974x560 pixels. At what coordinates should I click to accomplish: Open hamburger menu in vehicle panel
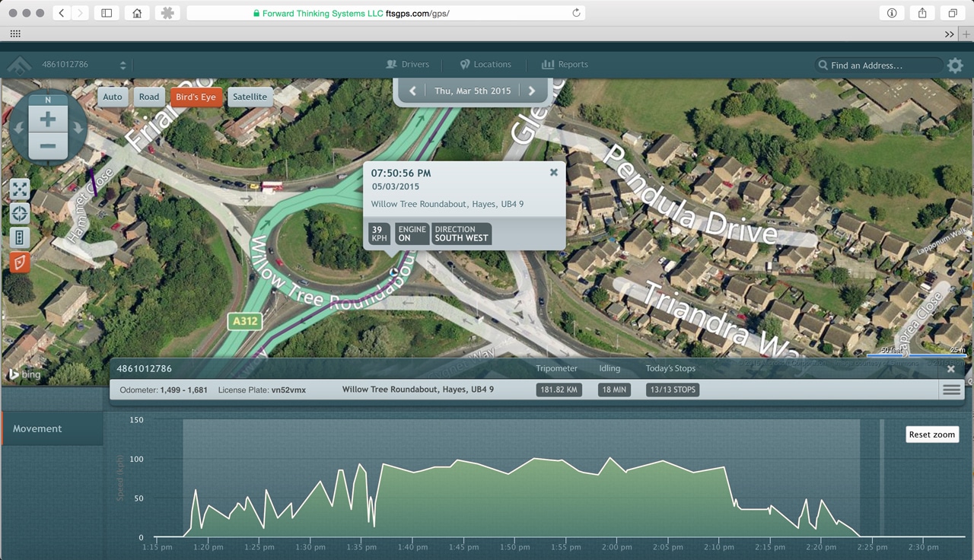(951, 390)
